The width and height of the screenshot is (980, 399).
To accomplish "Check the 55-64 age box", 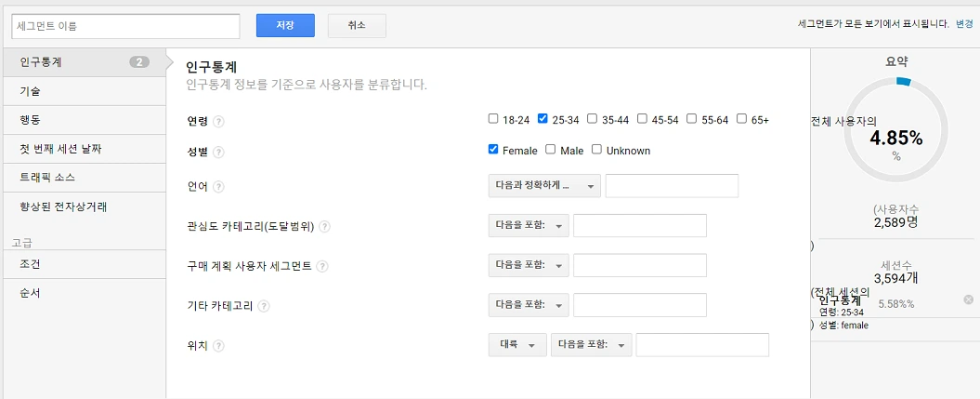I will 691,118.
